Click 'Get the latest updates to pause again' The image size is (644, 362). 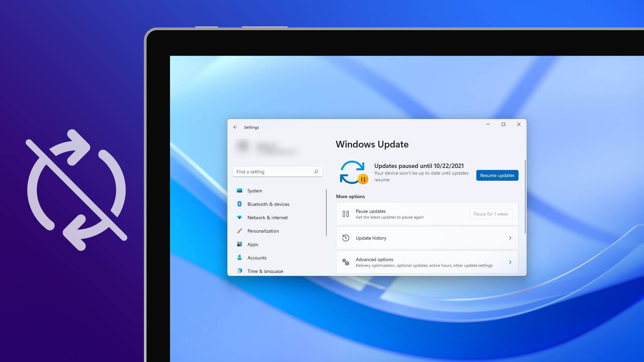pyautogui.click(x=389, y=217)
